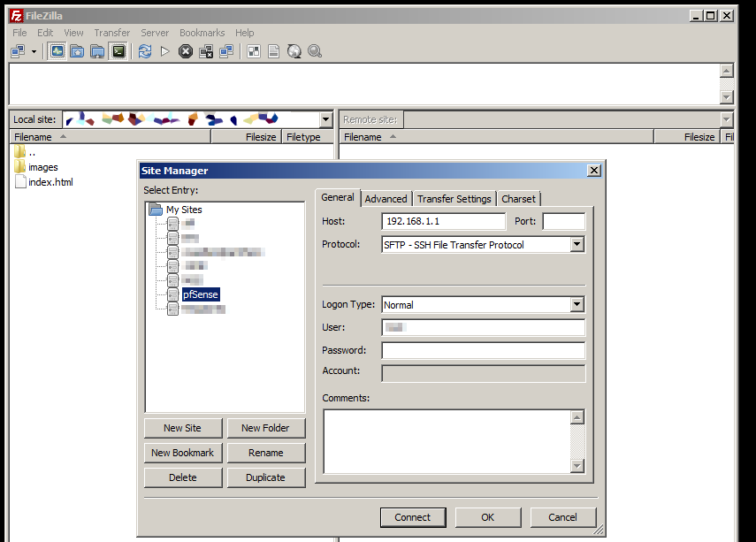Image resolution: width=756 pixels, height=542 pixels.
Task: Switch to the General tab
Action: (338, 197)
